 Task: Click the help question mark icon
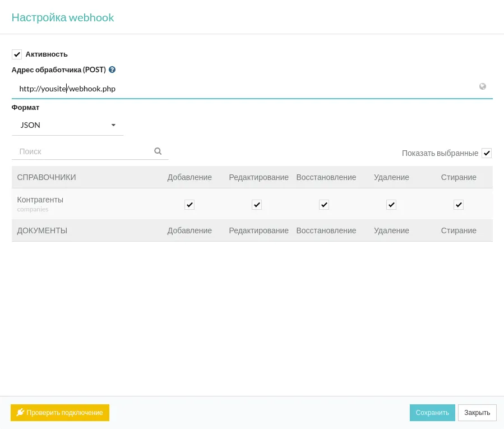tap(112, 70)
